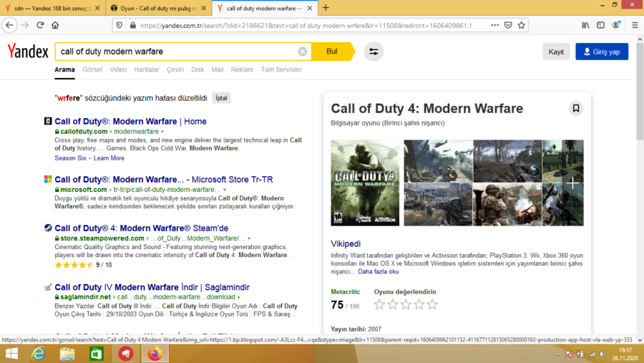The height and width of the screenshot is (363, 644).
Task: Open Call of Duty Modern Warfare Home result
Action: (x=131, y=121)
